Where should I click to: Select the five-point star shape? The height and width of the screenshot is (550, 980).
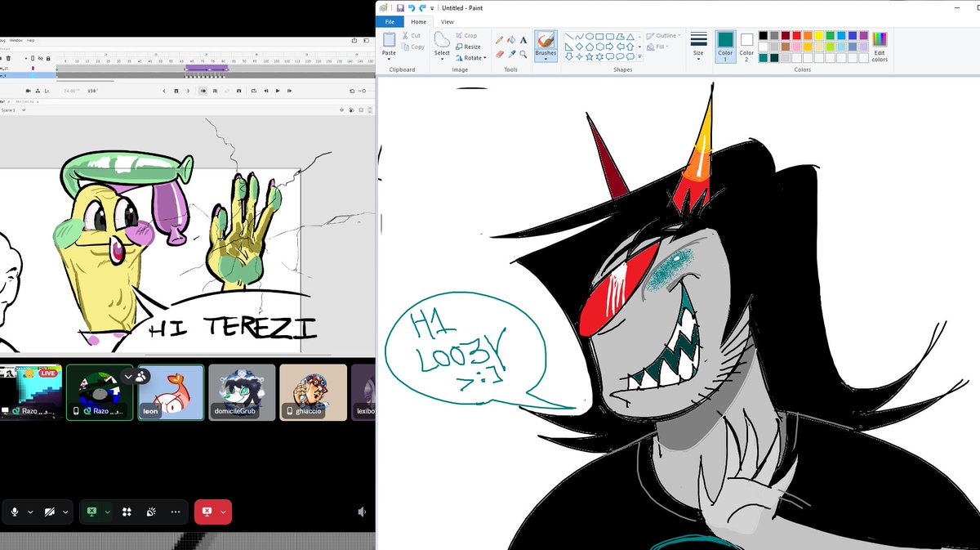click(589, 56)
